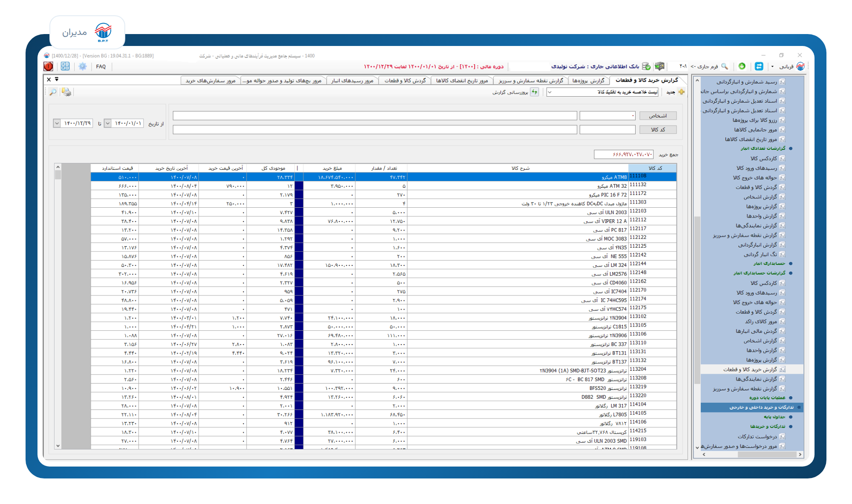Click the green refresh report icon
This screenshot has height=504, width=852.
click(x=534, y=92)
